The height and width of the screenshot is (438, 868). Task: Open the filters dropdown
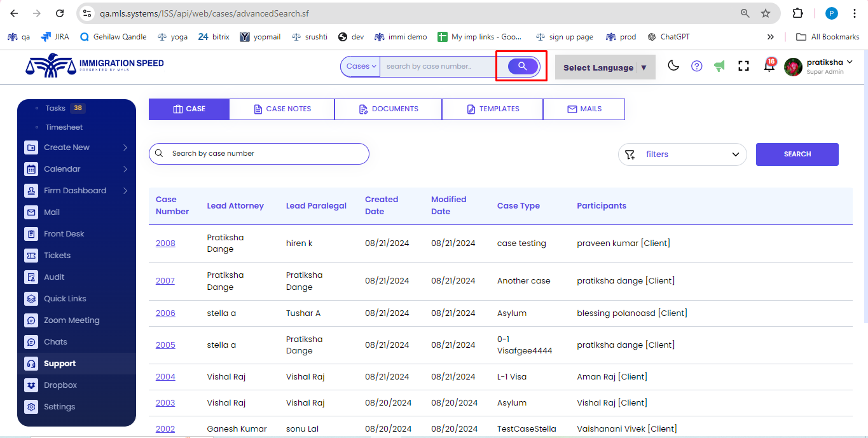click(x=682, y=154)
